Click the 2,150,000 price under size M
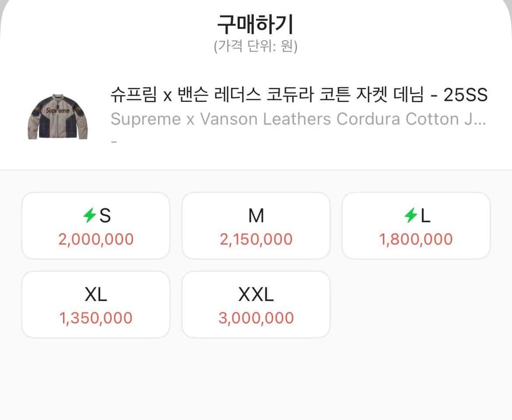Image resolution: width=512 pixels, height=420 pixels. (256, 239)
